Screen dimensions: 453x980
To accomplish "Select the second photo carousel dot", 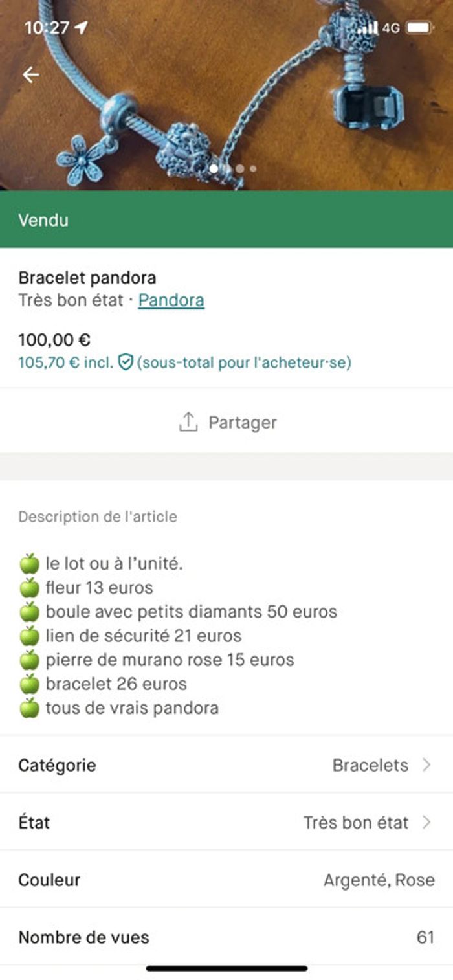I will (x=227, y=169).
